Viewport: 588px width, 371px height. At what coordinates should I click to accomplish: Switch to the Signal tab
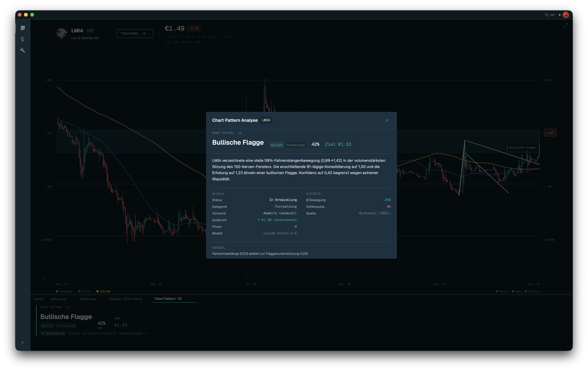(x=38, y=299)
